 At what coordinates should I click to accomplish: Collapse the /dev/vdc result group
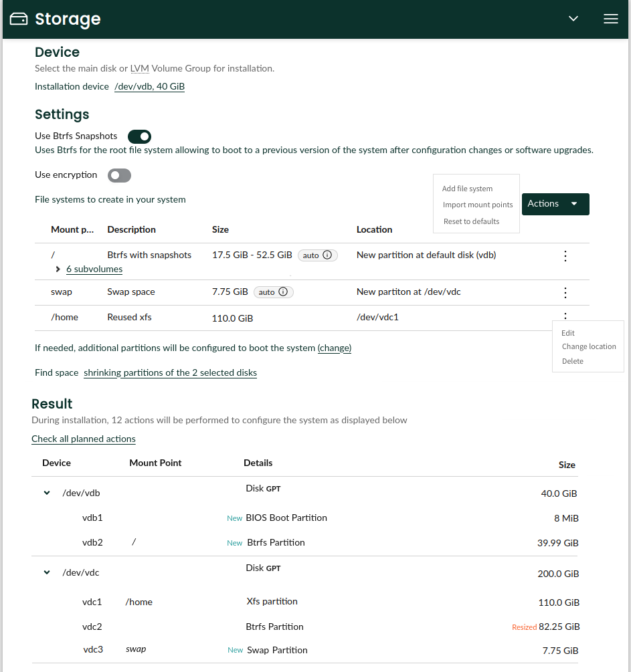point(47,572)
